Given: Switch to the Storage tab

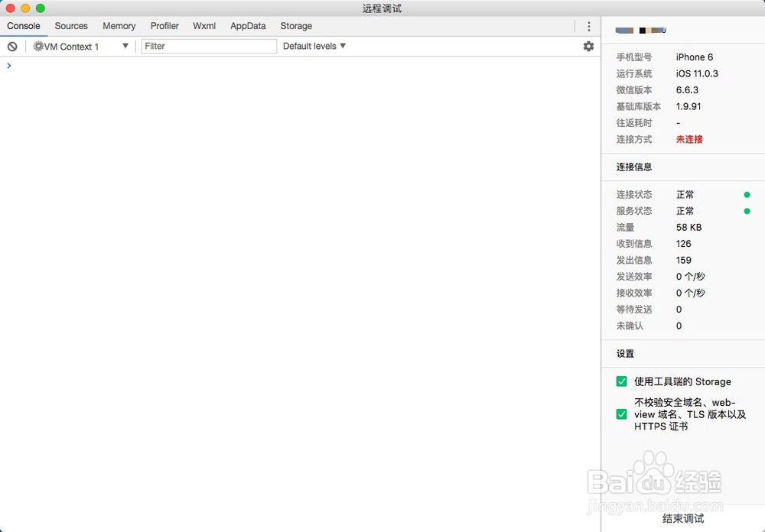Looking at the screenshot, I should click(x=296, y=26).
